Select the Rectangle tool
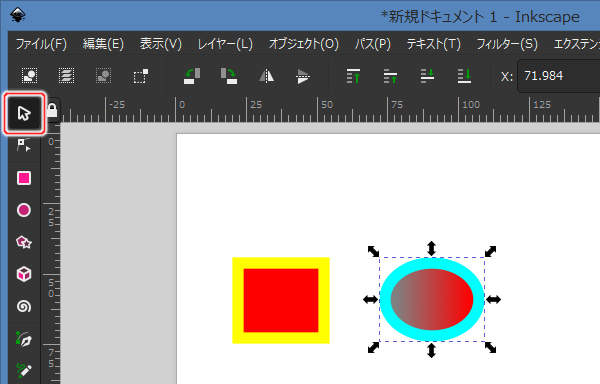Screen dimensions: 600x384 [24, 178]
